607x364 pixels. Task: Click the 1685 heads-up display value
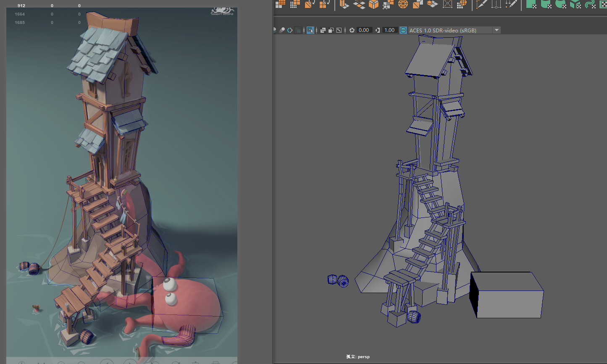(20, 23)
